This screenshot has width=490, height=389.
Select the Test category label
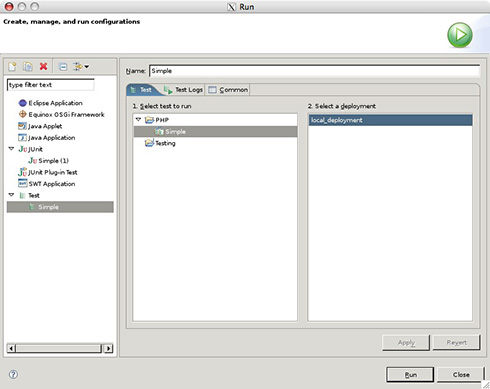click(x=34, y=195)
